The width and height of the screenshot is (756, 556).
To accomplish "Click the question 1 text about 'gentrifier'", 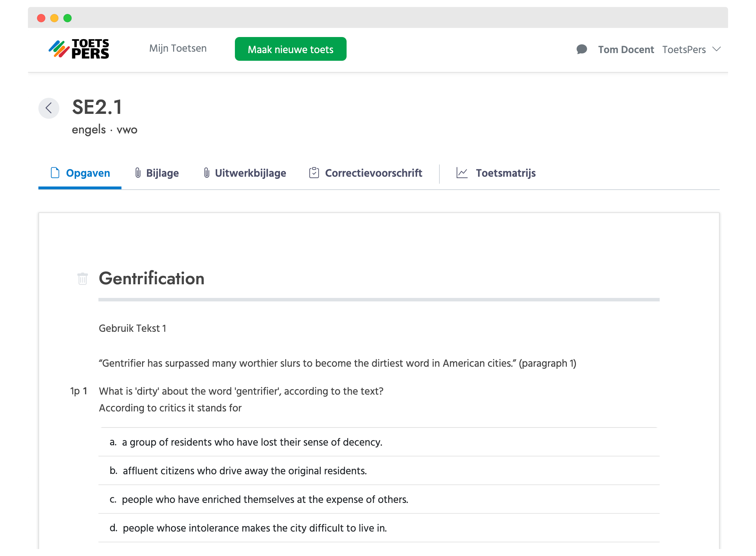I will [241, 391].
